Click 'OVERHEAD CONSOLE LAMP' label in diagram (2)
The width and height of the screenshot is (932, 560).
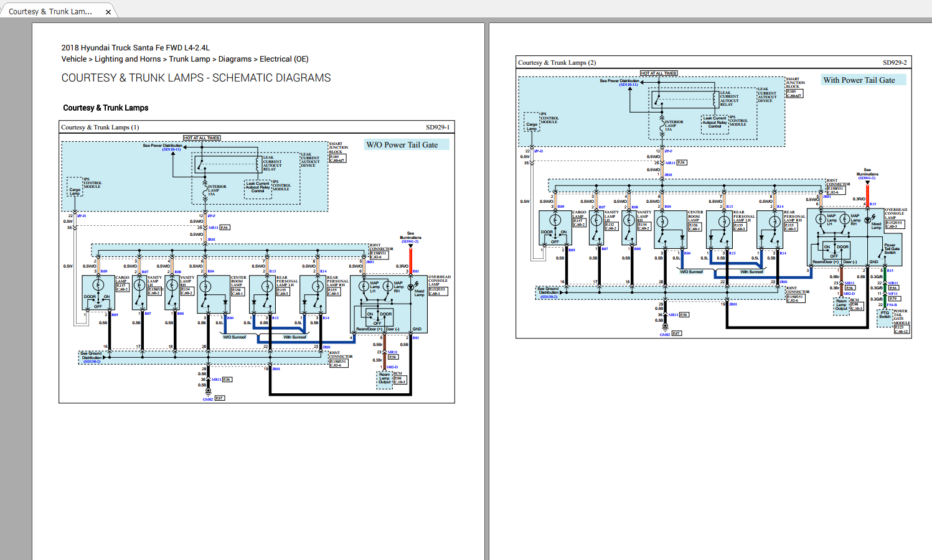(x=896, y=213)
